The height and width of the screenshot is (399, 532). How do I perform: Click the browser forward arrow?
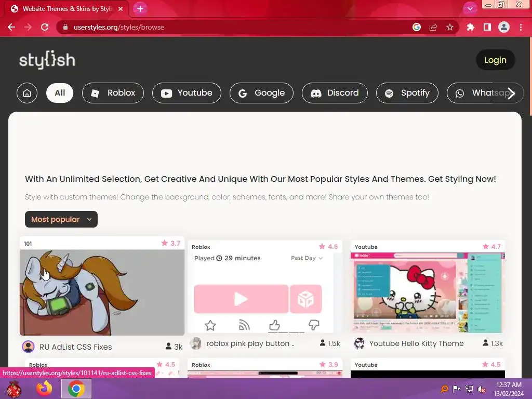pos(28,27)
